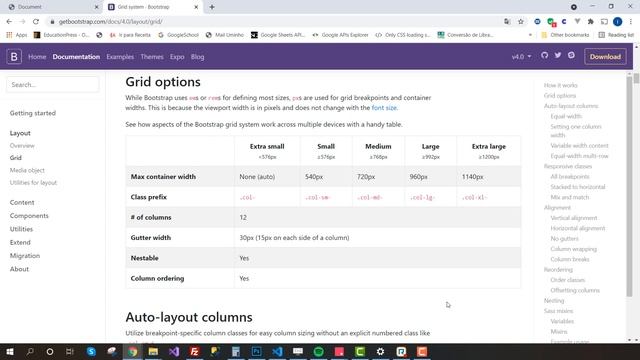Close the Grid system Bootstrap tab
Image resolution: width=640 pixels, height=360 pixels.
196,7
